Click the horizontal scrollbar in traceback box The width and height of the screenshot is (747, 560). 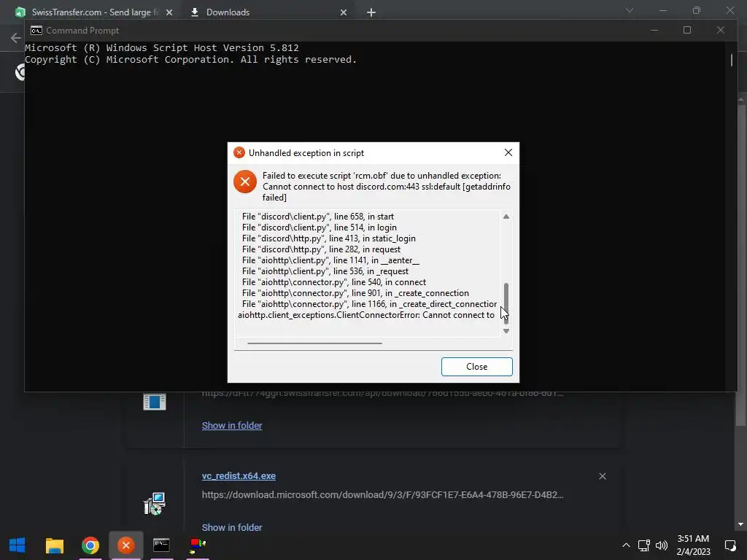coord(314,343)
